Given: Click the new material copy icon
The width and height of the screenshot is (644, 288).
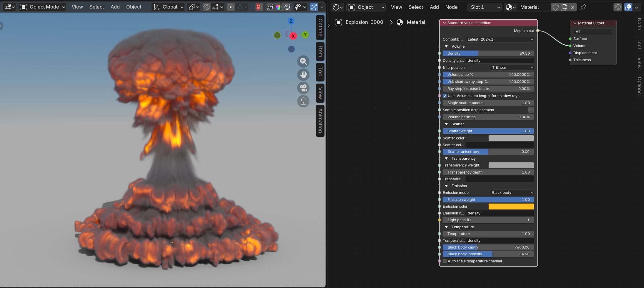Looking at the screenshot, I should coord(564,7).
